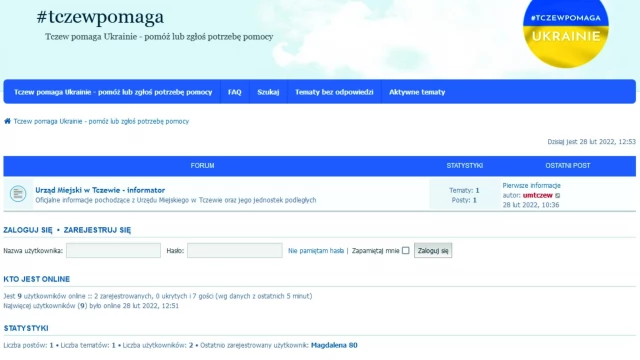Screen dimensions: 640x360
Task: Open the main forum index tab in the blue navbar
Action: click(x=113, y=92)
